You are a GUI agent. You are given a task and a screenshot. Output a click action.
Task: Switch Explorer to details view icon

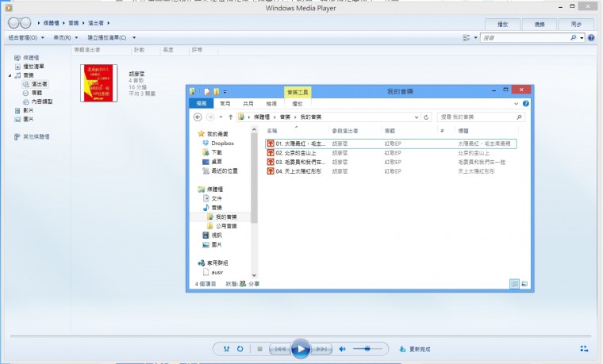(514, 284)
